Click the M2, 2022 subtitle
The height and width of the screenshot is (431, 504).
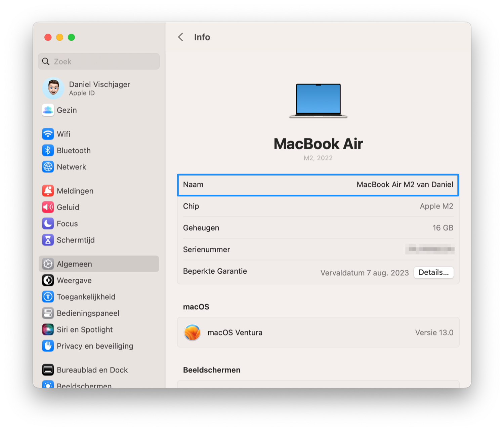click(x=318, y=158)
